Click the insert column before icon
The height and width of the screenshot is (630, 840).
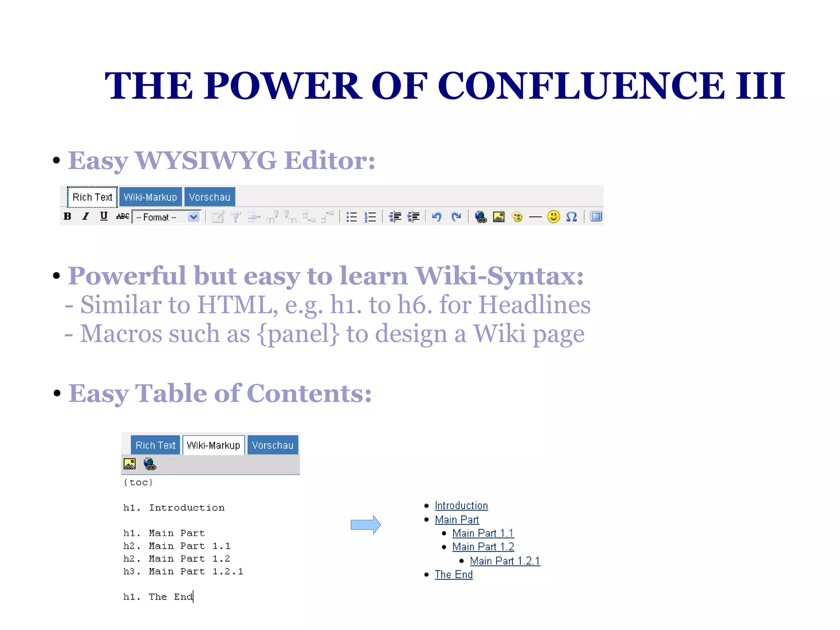pos(272,217)
